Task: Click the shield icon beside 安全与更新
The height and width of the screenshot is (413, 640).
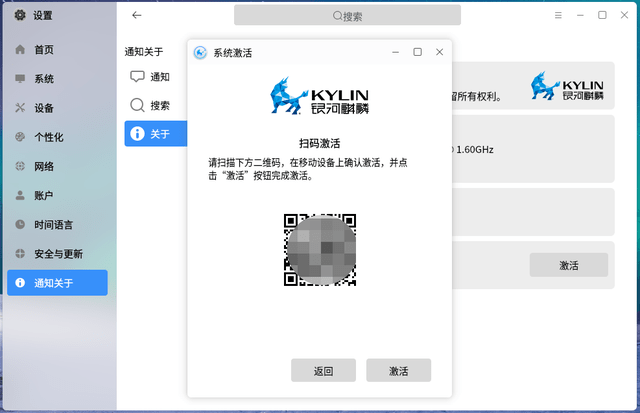Action: click(x=20, y=253)
